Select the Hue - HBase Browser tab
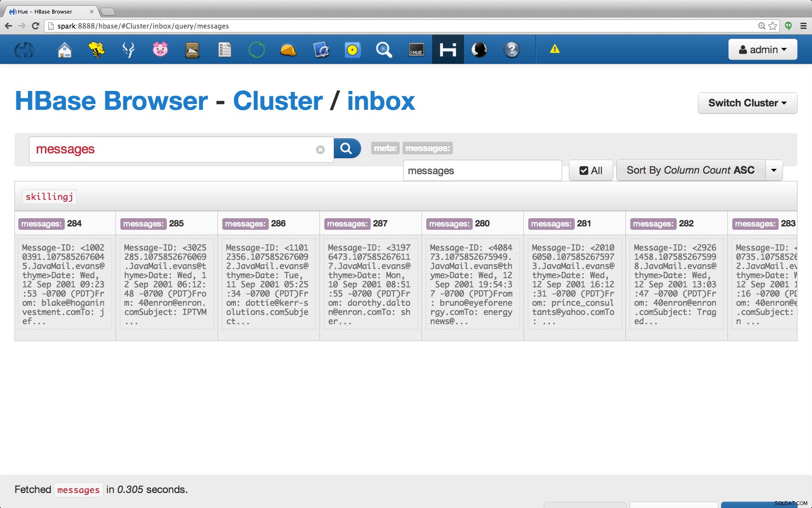The height and width of the screenshot is (508, 812). coord(50,11)
